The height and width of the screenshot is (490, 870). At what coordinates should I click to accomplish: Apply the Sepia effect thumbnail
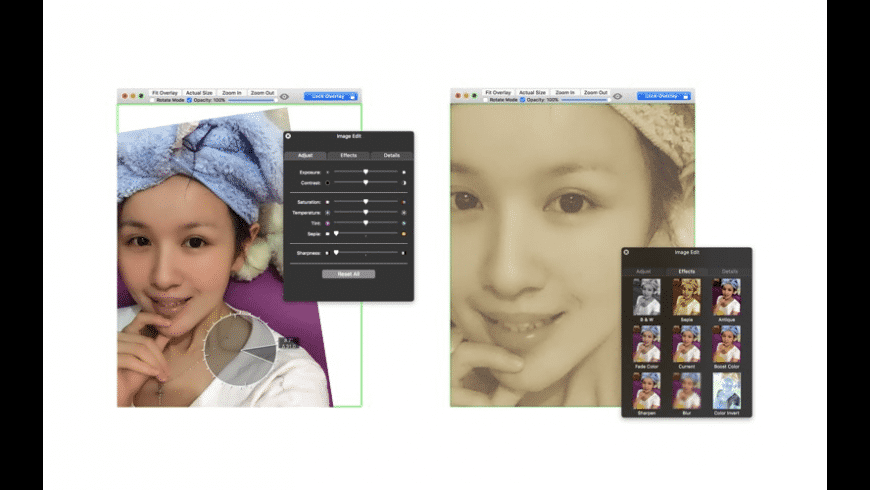687,297
